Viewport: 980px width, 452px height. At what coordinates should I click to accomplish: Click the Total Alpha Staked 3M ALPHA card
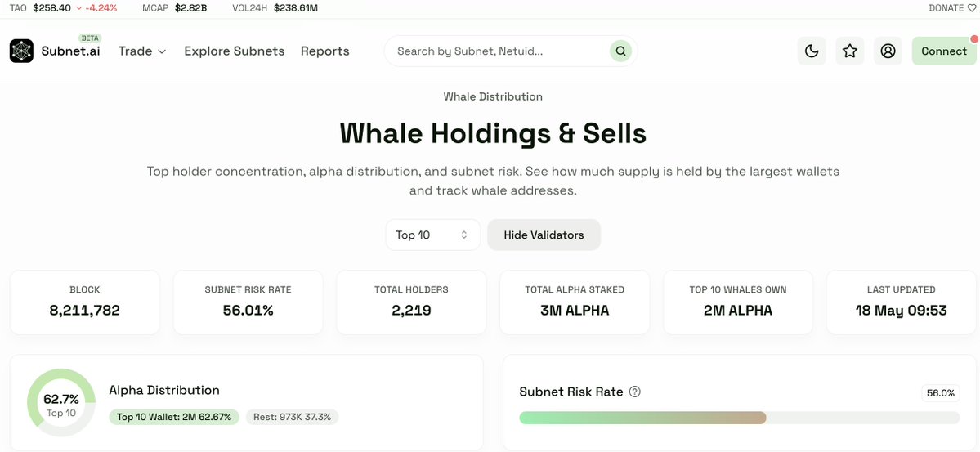coord(575,302)
